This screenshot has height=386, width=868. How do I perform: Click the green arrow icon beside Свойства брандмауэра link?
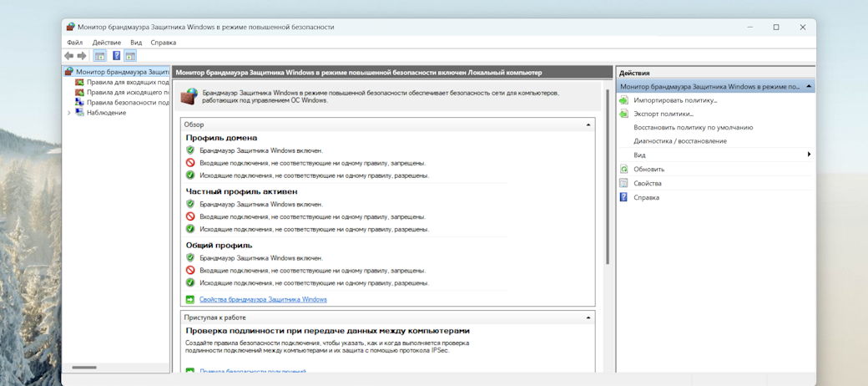pyautogui.click(x=190, y=300)
